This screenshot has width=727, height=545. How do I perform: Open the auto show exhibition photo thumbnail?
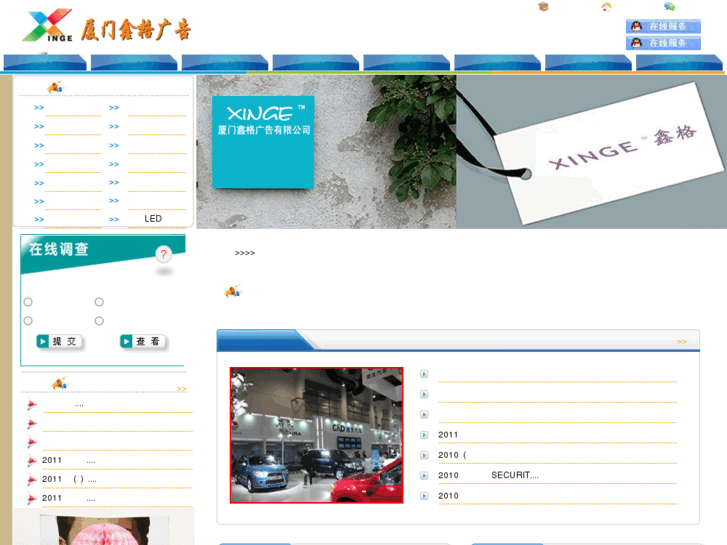(x=317, y=435)
